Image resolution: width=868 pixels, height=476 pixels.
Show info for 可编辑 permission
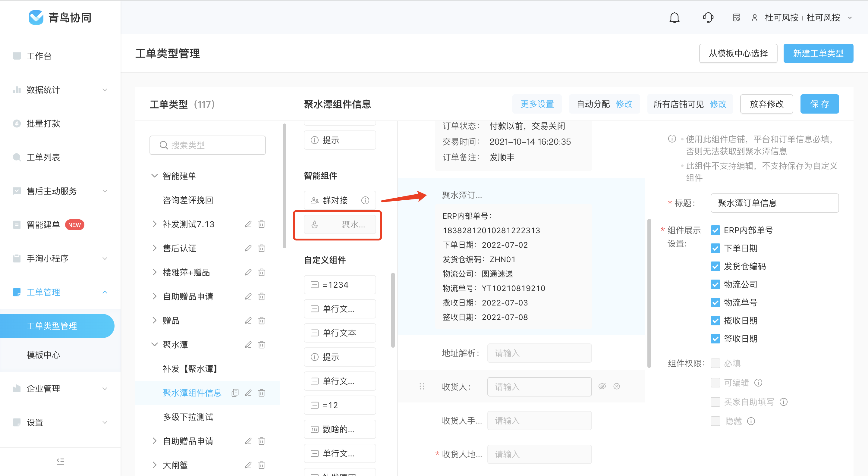click(758, 383)
